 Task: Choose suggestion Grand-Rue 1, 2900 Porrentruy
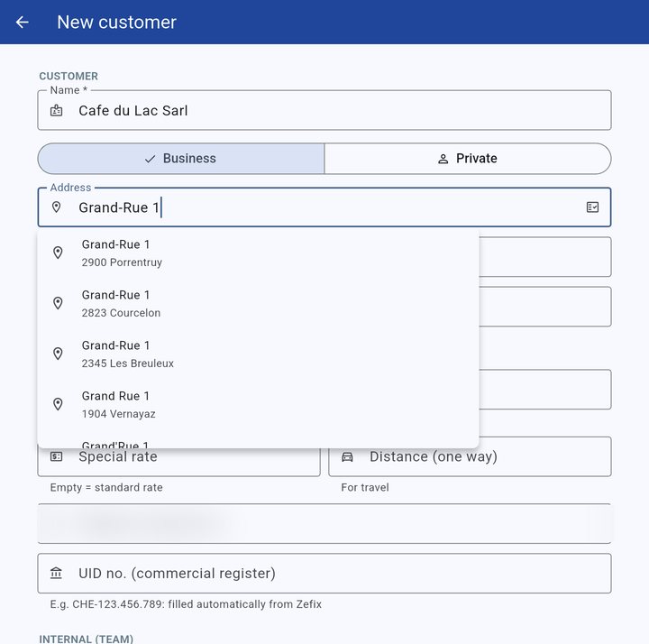258,253
